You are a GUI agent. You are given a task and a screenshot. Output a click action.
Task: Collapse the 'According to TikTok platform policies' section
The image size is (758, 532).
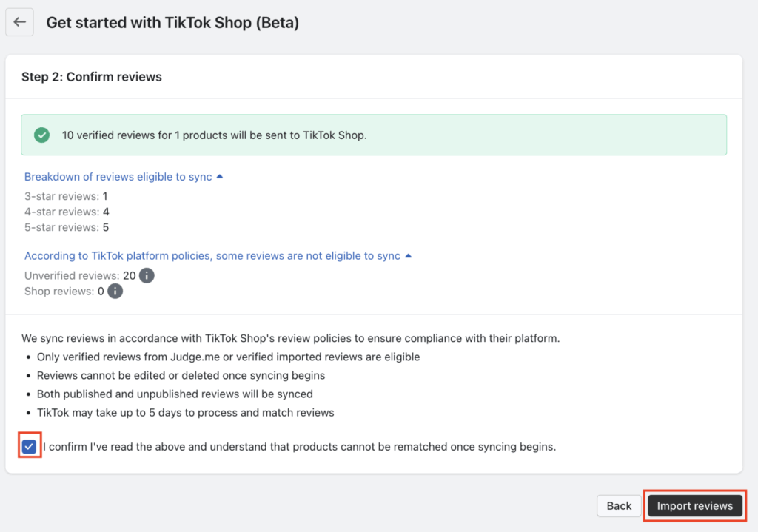click(x=212, y=256)
